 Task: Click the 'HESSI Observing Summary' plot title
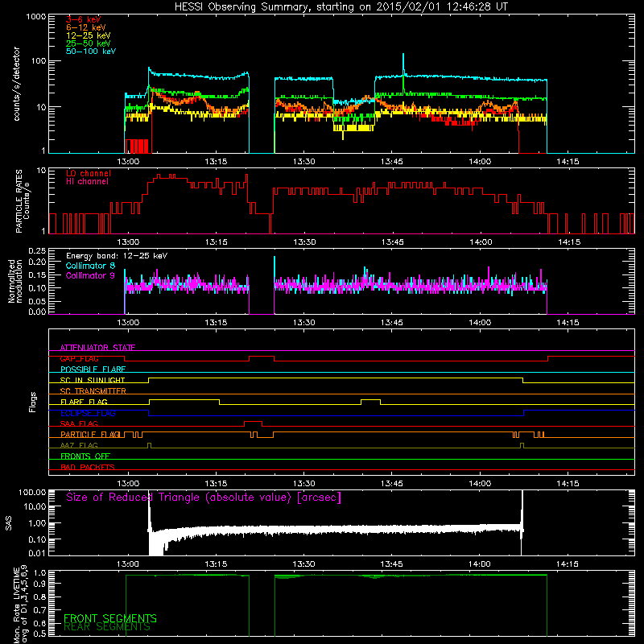click(341, 6)
